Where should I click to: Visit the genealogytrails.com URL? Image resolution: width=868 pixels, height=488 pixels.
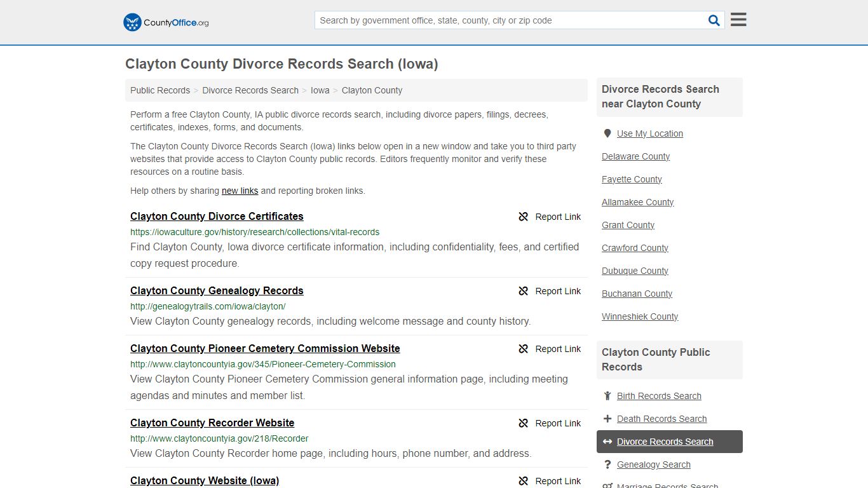(208, 306)
